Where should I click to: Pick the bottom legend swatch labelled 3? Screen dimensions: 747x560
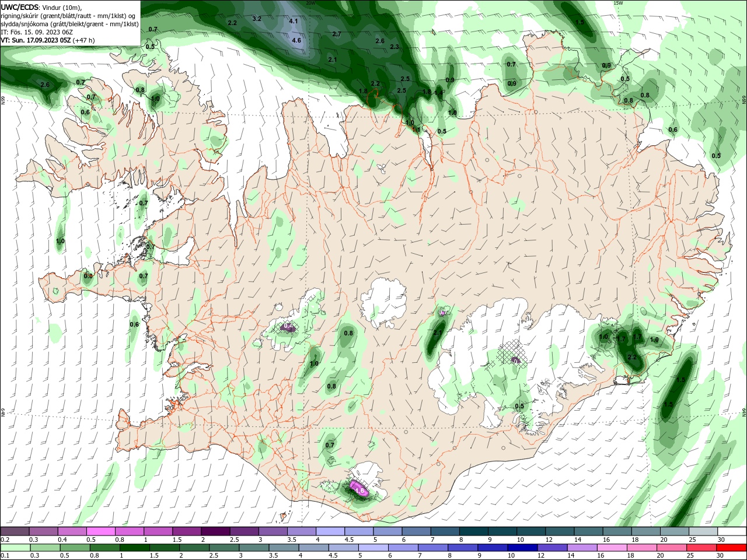(254, 548)
